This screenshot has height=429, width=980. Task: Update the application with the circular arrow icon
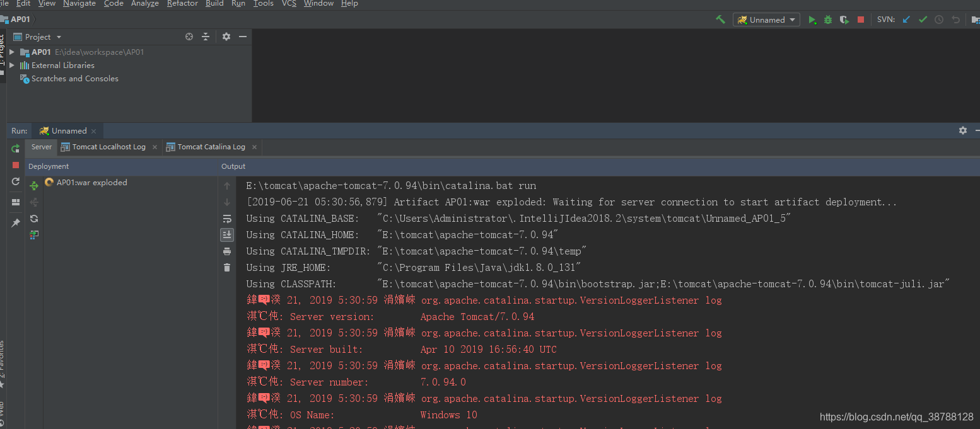16,181
